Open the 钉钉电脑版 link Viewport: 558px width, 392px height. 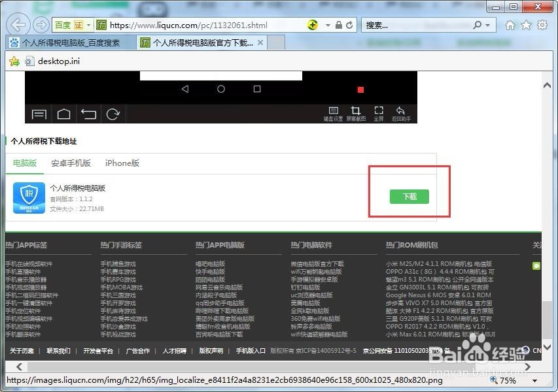click(x=305, y=287)
